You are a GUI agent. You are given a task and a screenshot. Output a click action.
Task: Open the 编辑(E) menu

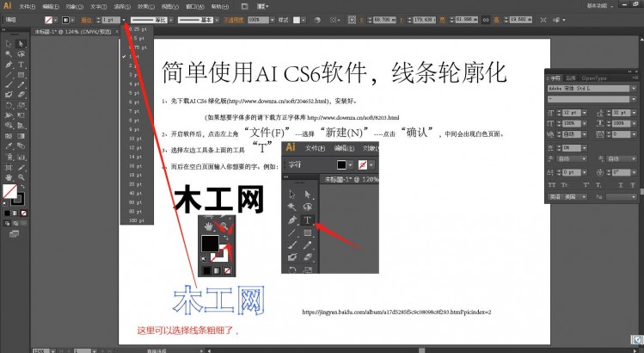pyautogui.click(x=51, y=6)
